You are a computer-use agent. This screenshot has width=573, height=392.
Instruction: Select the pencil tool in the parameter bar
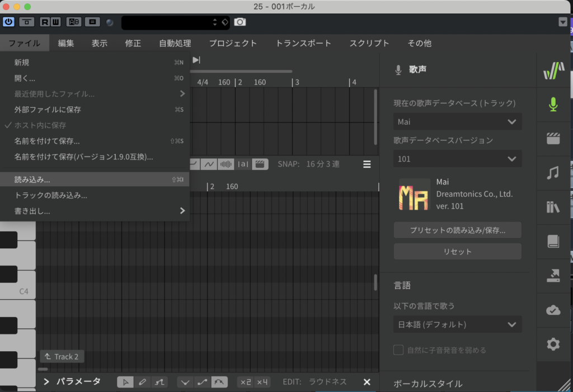143,382
